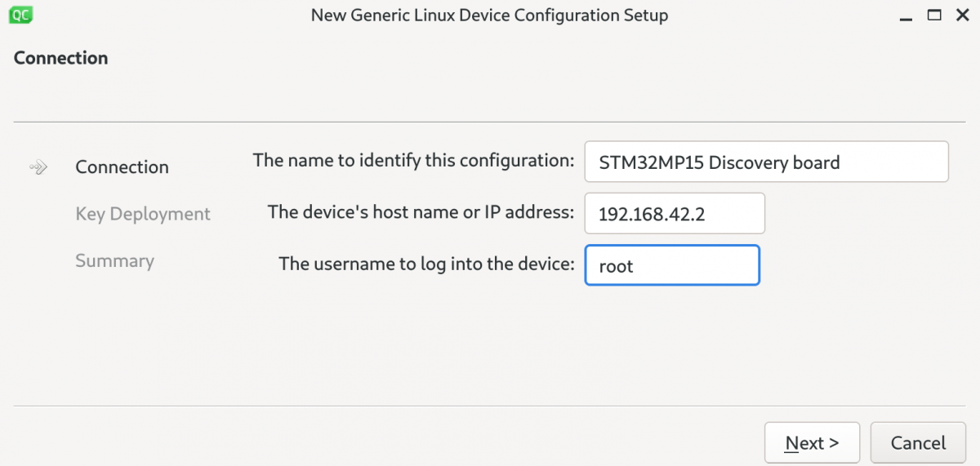The width and height of the screenshot is (980, 466).
Task: Click the separator line above Next button
Action: pos(490,406)
